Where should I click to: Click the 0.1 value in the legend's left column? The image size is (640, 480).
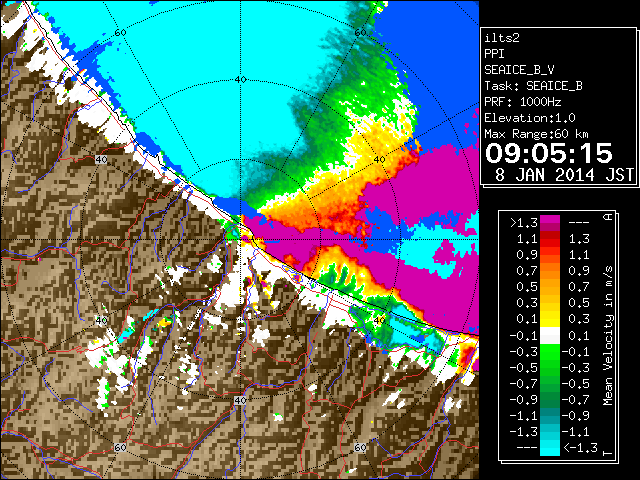(x=527, y=319)
